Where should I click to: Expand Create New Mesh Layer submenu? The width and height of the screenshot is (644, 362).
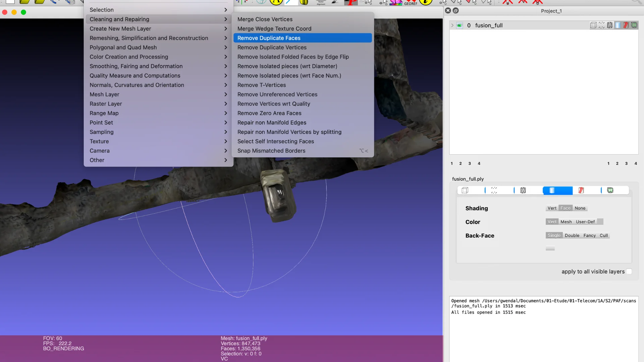point(158,28)
